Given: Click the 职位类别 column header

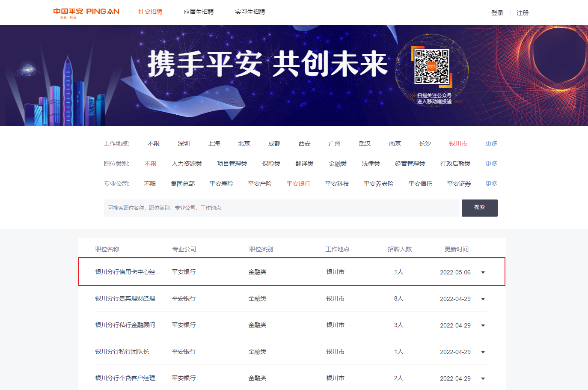Looking at the screenshot, I should pyautogui.click(x=261, y=249).
